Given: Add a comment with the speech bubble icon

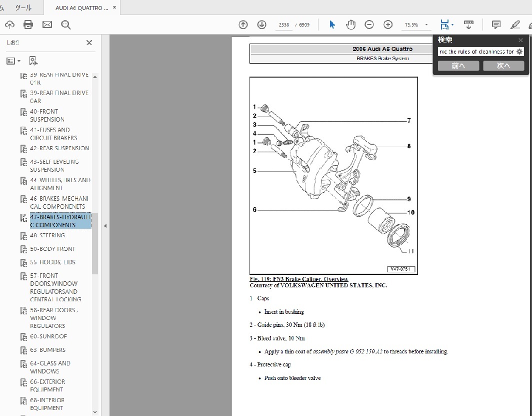Looking at the screenshot, I should click(x=496, y=25).
